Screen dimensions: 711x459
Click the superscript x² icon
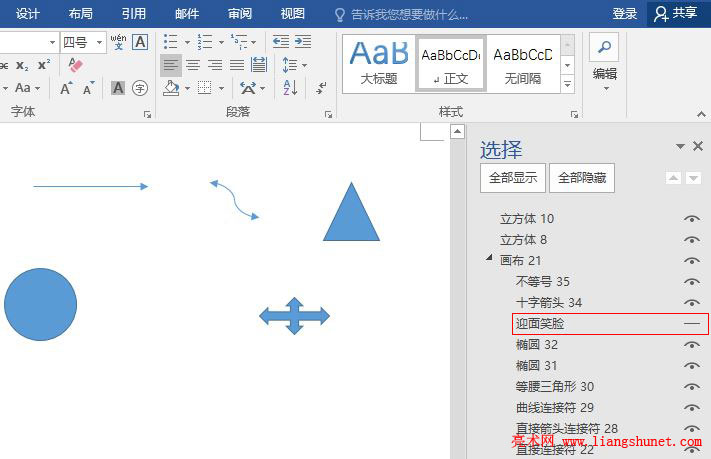(44, 65)
